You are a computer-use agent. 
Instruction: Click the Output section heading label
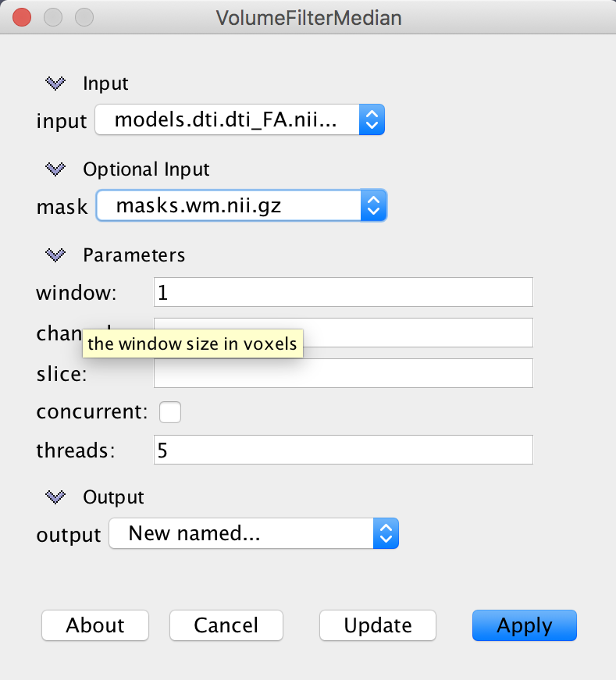113,497
